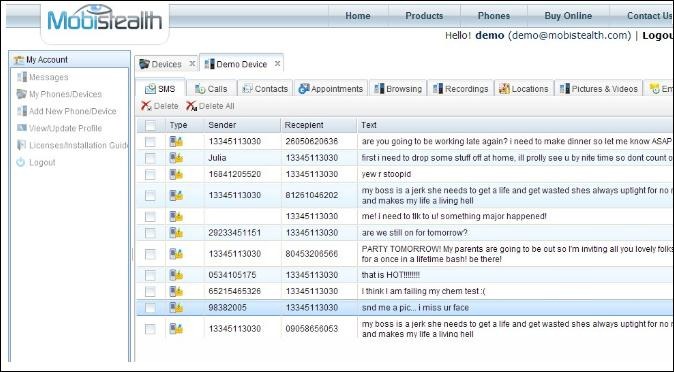
Task: Open the Browsing tab
Action: point(398,89)
